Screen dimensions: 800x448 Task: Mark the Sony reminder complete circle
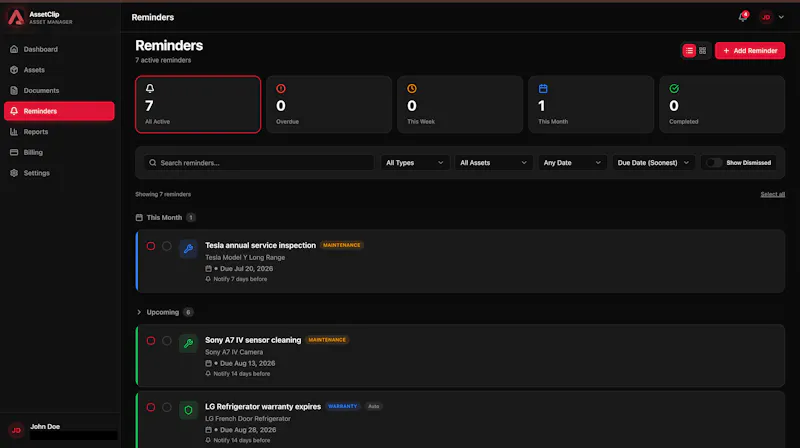click(x=167, y=341)
